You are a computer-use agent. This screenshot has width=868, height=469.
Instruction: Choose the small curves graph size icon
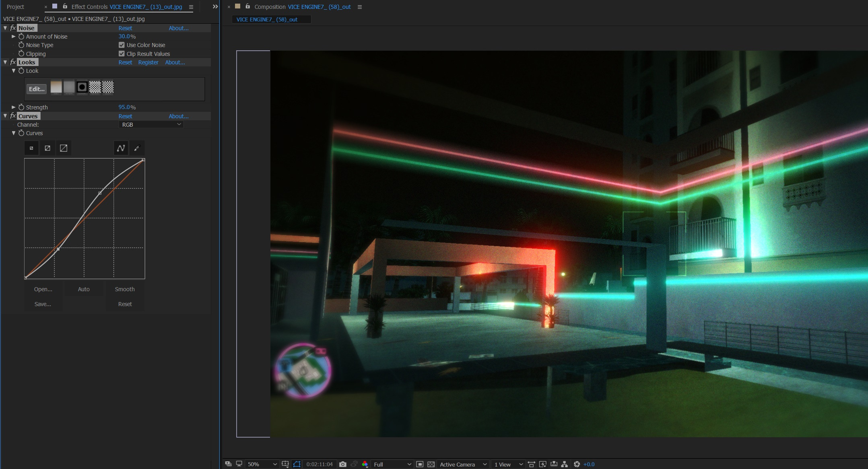coord(31,148)
